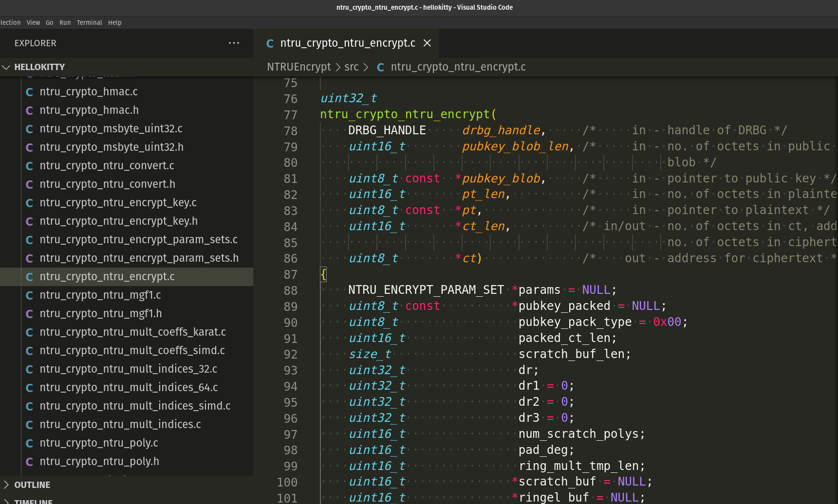Open the Go menu
The height and width of the screenshot is (504, 838).
pos(49,22)
